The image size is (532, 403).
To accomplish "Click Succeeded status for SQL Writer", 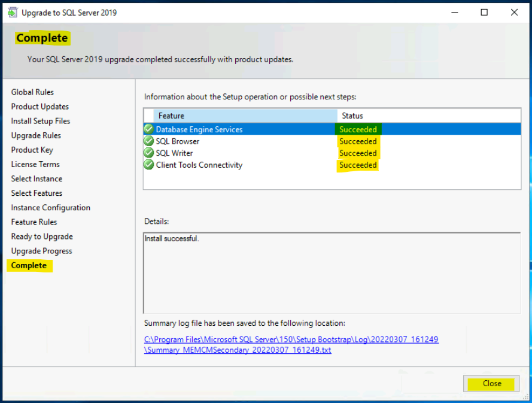I will 358,153.
